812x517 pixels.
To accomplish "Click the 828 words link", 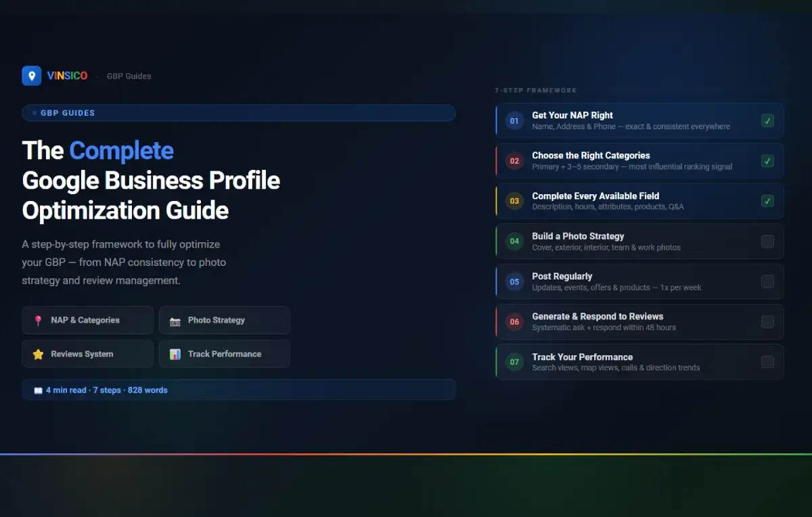I will tap(148, 389).
